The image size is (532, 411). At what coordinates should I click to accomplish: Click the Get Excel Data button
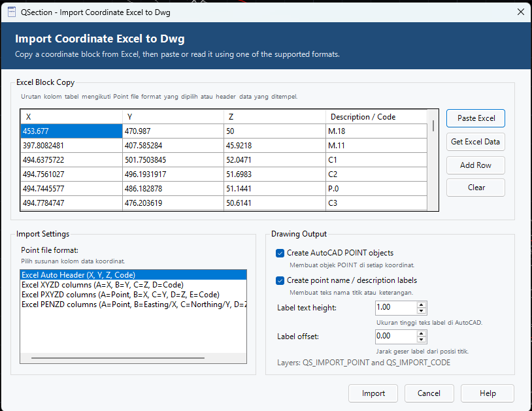click(476, 142)
